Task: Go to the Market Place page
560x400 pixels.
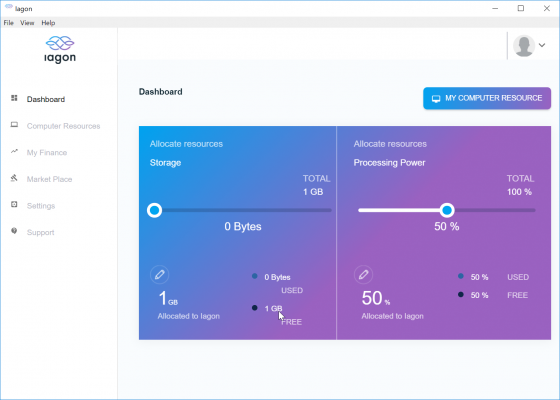Action: point(49,179)
